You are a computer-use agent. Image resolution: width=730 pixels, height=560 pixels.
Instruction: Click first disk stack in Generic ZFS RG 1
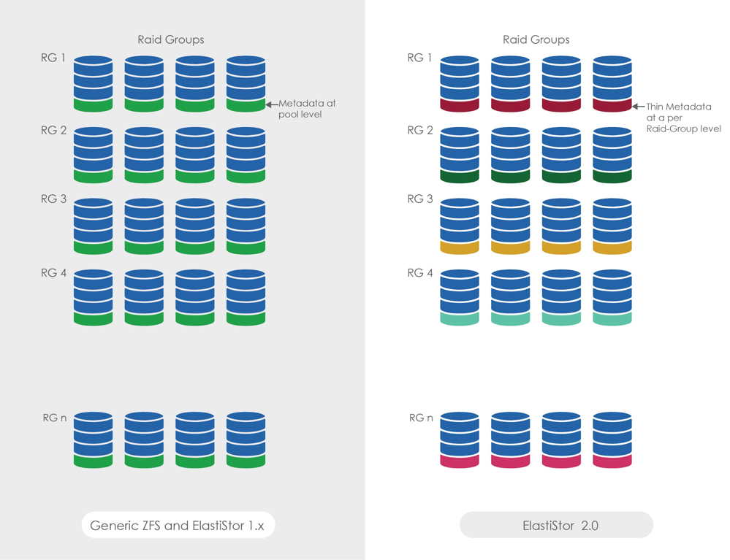[93, 83]
